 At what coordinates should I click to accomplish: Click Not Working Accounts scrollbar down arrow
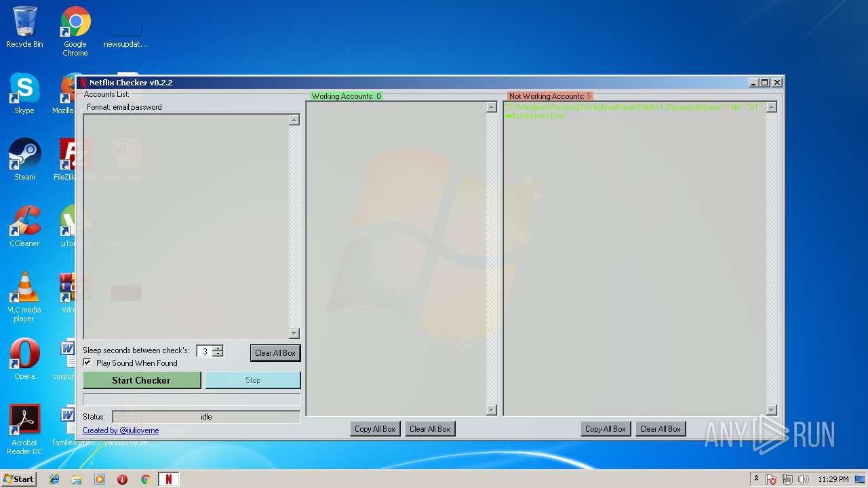771,410
